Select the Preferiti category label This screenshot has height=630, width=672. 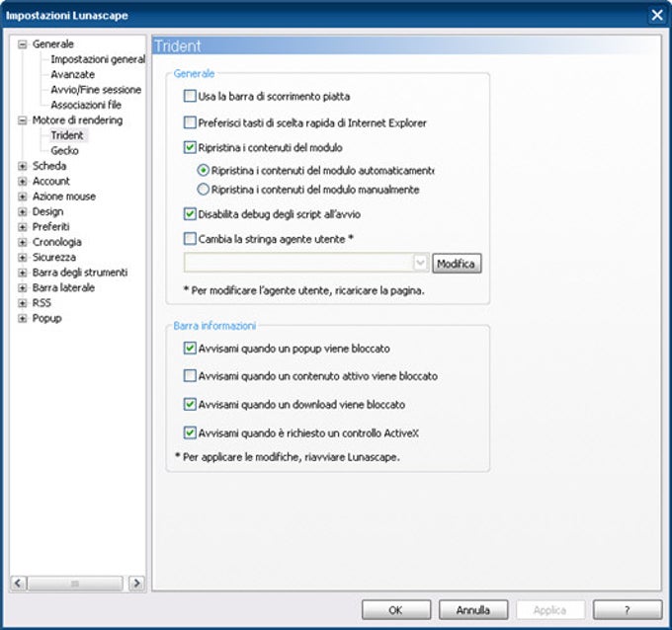[x=50, y=226]
